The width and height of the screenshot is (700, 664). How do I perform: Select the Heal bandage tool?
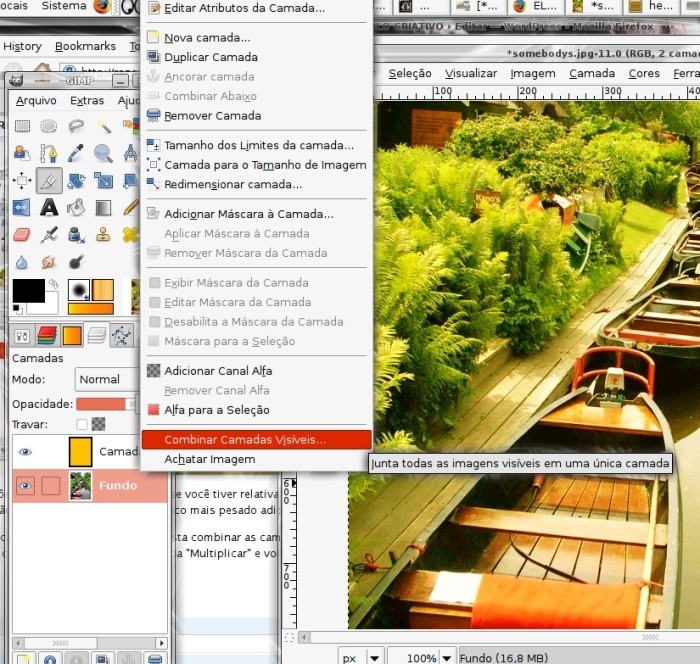131,235
